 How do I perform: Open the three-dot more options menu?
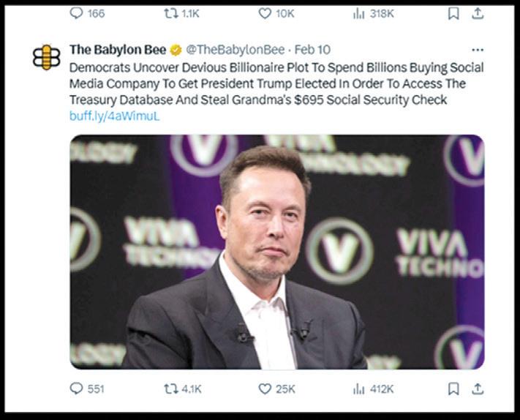tap(478, 50)
